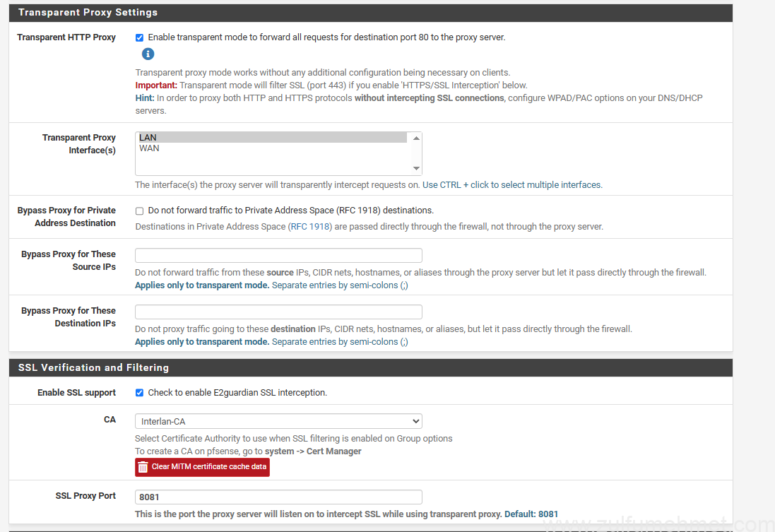
Task: Click the 'Use CTRL + click' hint text
Action: [x=512, y=185]
